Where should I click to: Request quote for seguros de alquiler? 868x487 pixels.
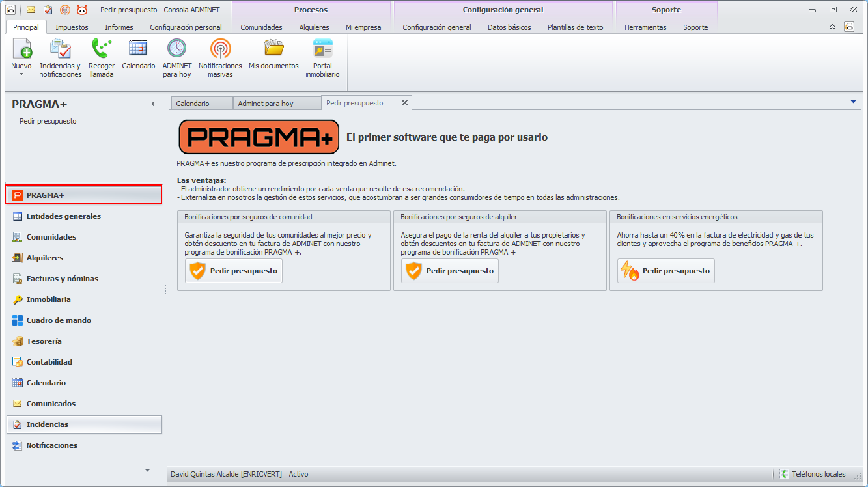click(450, 271)
